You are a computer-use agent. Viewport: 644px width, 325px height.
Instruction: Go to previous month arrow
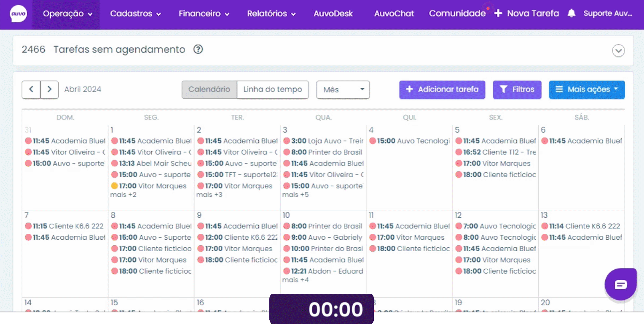click(x=31, y=89)
